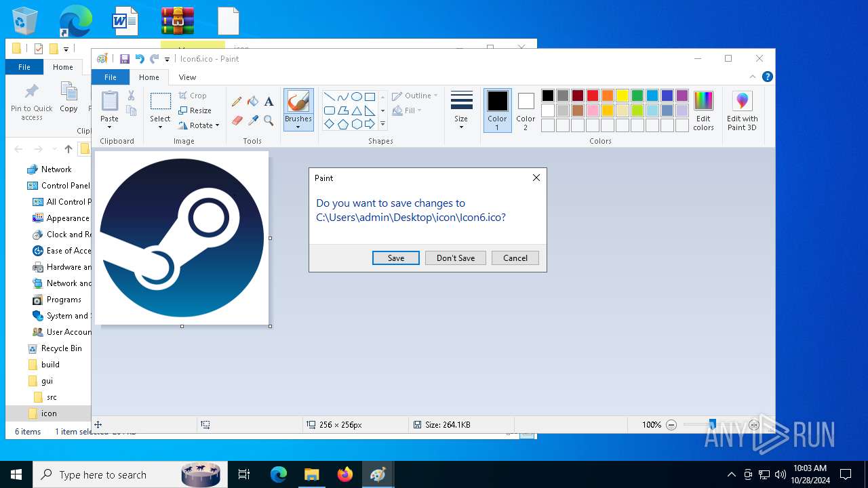Open Microsoft Edge from the taskbar

(x=279, y=474)
